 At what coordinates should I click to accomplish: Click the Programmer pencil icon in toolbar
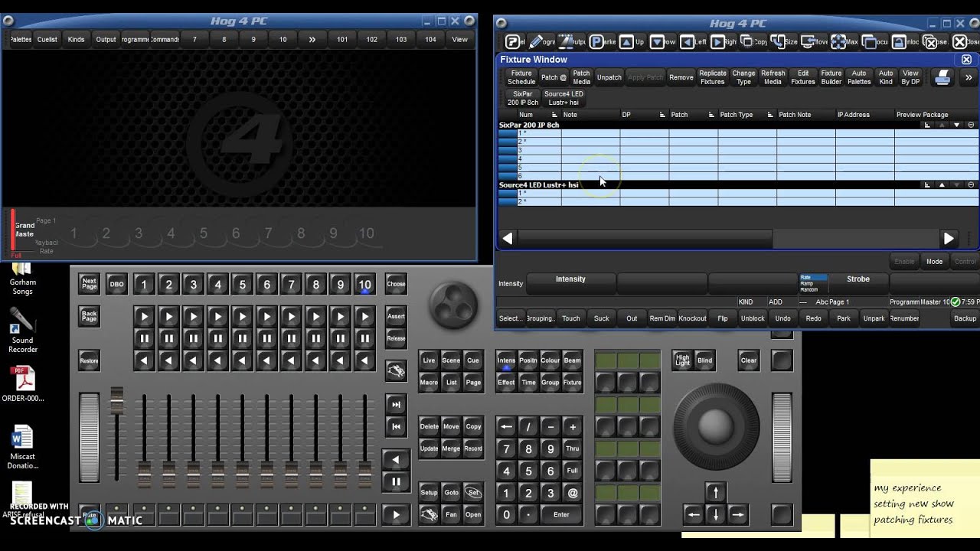[x=537, y=42]
